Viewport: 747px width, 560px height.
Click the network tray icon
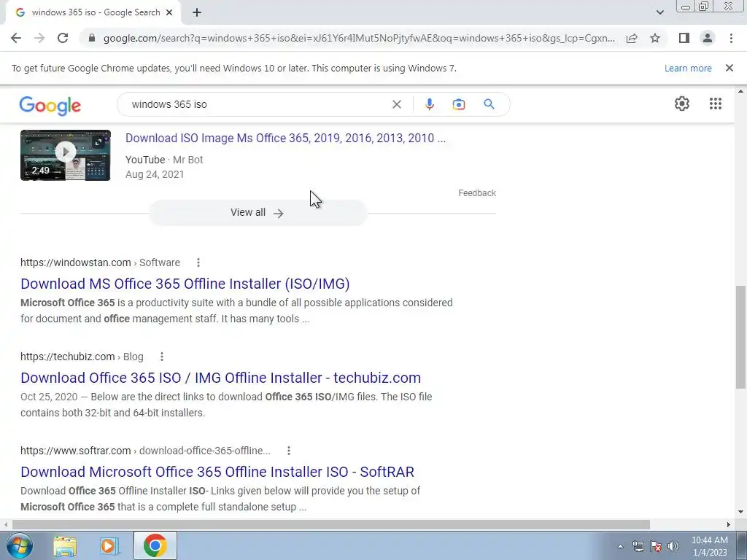pyautogui.click(x=638, y=546)
